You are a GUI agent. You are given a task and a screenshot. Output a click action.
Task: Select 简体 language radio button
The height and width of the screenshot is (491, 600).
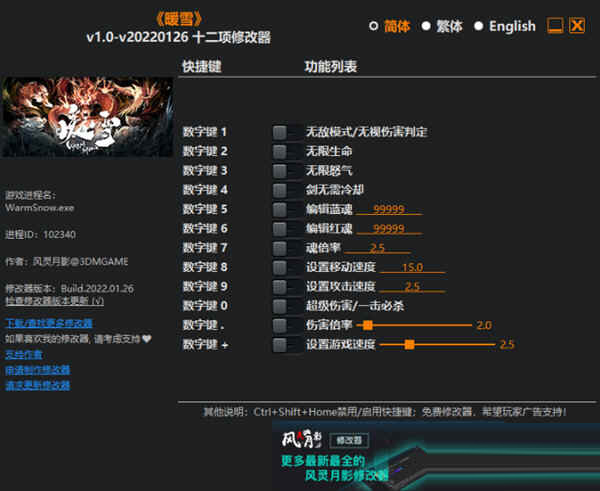[374, 27]
